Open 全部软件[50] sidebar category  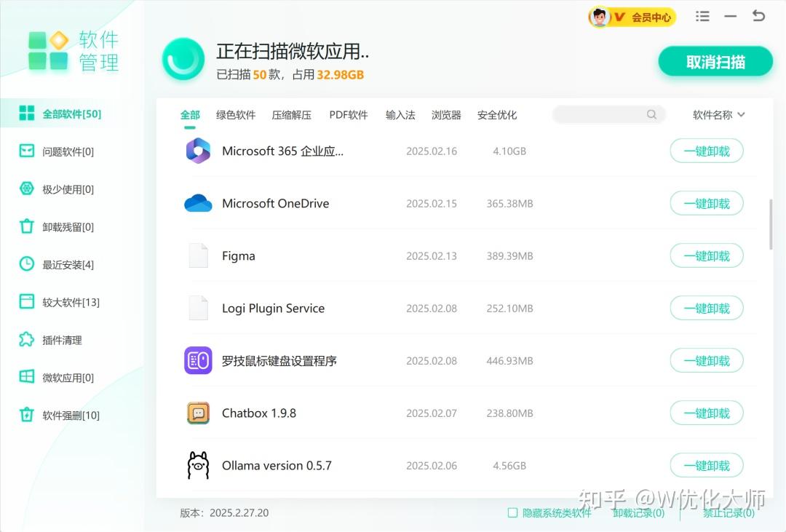click(x=71, y=114)
